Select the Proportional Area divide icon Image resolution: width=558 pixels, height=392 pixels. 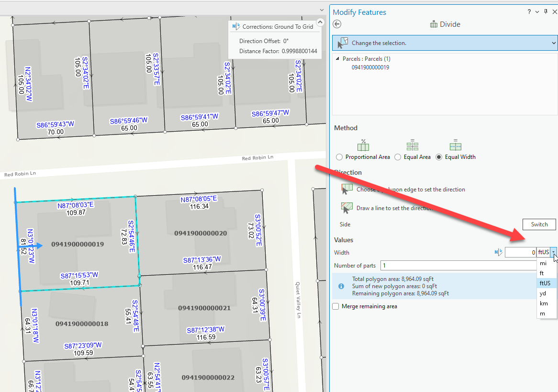click(363, 145)
